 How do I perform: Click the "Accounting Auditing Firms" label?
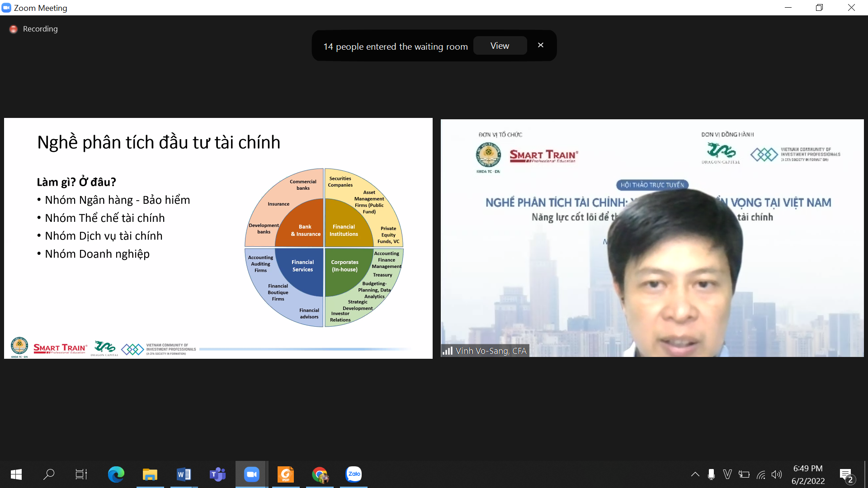(x=260, y=264)
